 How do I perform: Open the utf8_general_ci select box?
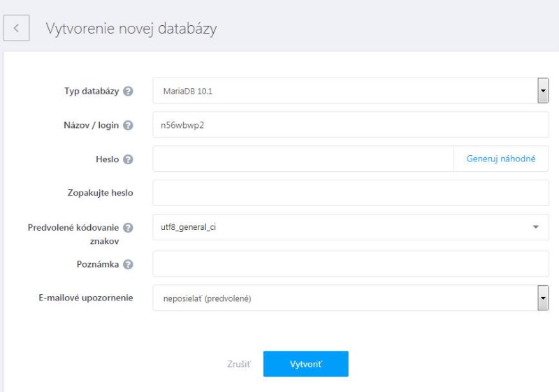tap(351, 227)
